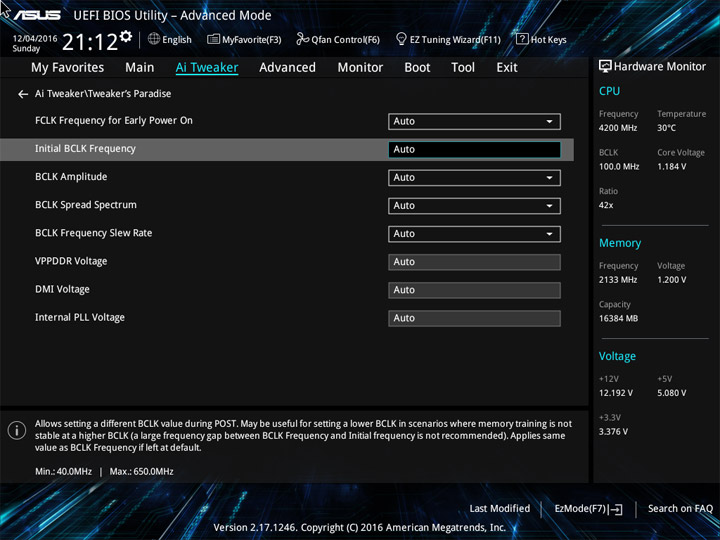Select the BCLK Spread Spectrum label
Screen dimensions: 720x540
tap(86, 205)
